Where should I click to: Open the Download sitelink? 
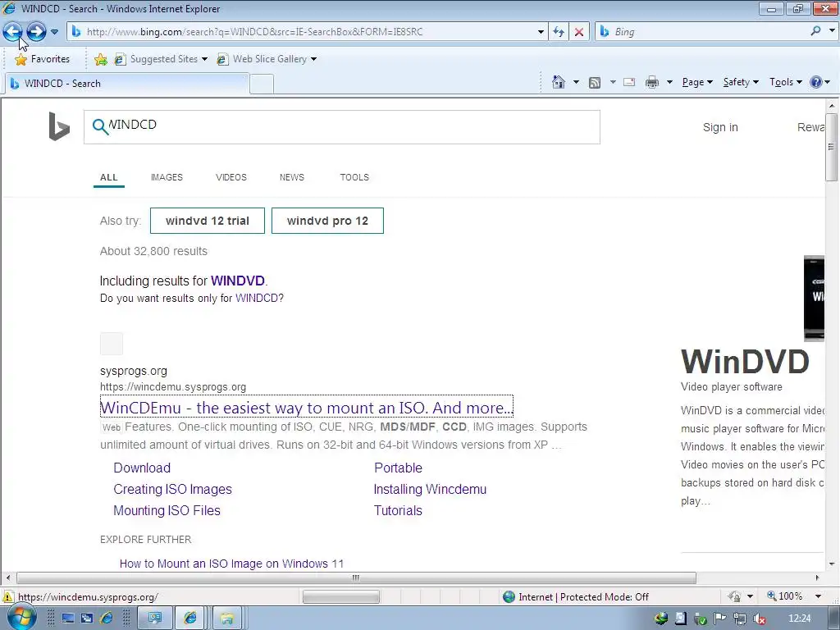pyautogui.click(x=142, y=468)
